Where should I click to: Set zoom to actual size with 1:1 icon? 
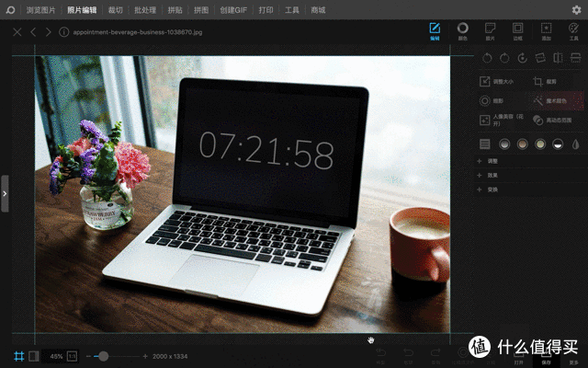[72, 356]
